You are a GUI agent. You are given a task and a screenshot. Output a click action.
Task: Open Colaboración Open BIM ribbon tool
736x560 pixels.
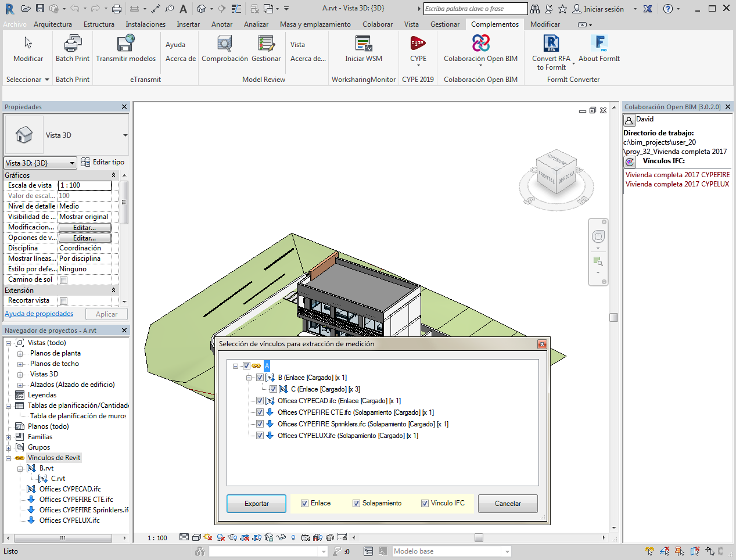click(480, 50)
